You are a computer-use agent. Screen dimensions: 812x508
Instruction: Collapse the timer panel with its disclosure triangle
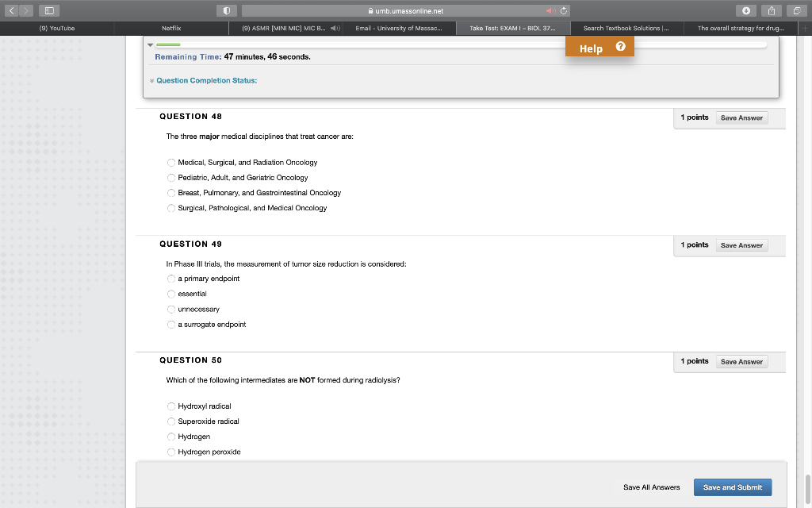tap(151, 44)
